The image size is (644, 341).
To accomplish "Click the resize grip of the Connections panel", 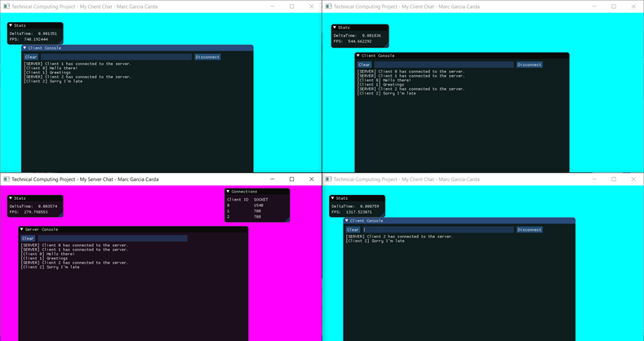I will (x=287, y=219).
